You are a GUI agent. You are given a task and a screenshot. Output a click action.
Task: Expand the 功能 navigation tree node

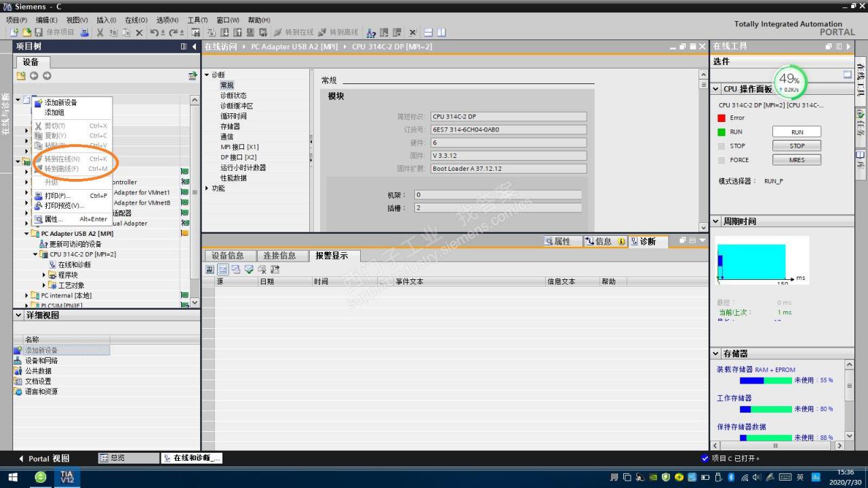pyautogui.click(x=207, y=188)
